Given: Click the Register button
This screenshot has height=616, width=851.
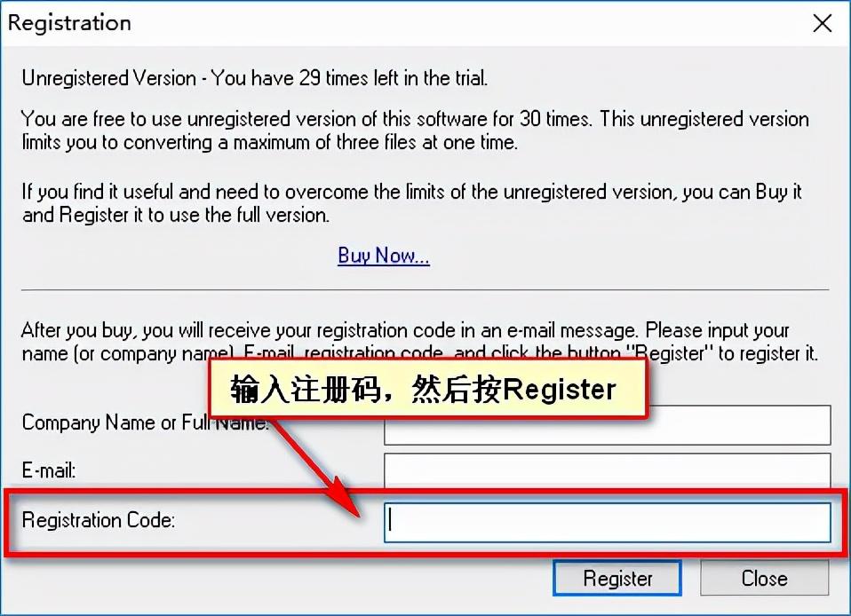Looking at the screenshot, I should 617,578.
